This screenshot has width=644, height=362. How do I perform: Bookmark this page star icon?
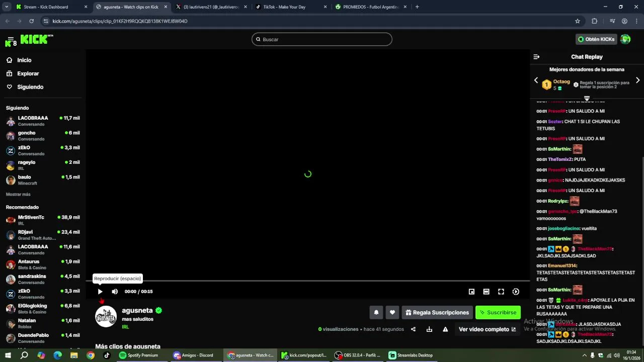578,21
